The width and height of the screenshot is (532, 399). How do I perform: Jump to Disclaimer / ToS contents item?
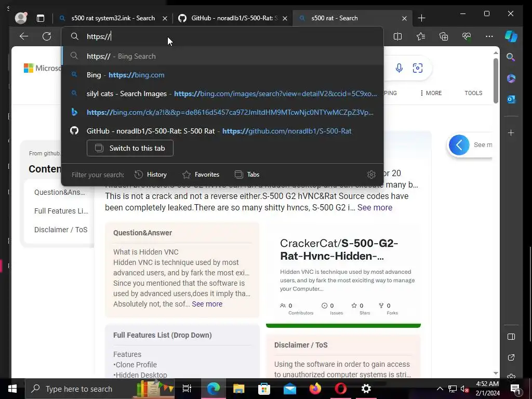pyautogui.click(x=61, y=230)
